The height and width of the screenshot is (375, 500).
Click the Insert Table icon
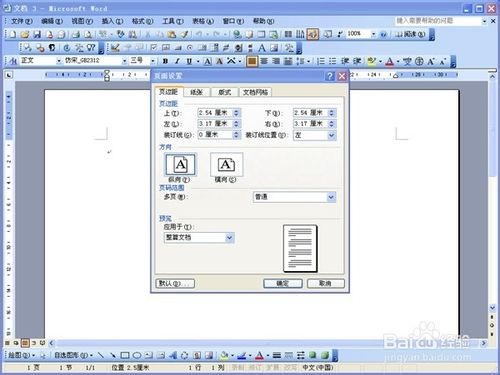tap(261, 34)
